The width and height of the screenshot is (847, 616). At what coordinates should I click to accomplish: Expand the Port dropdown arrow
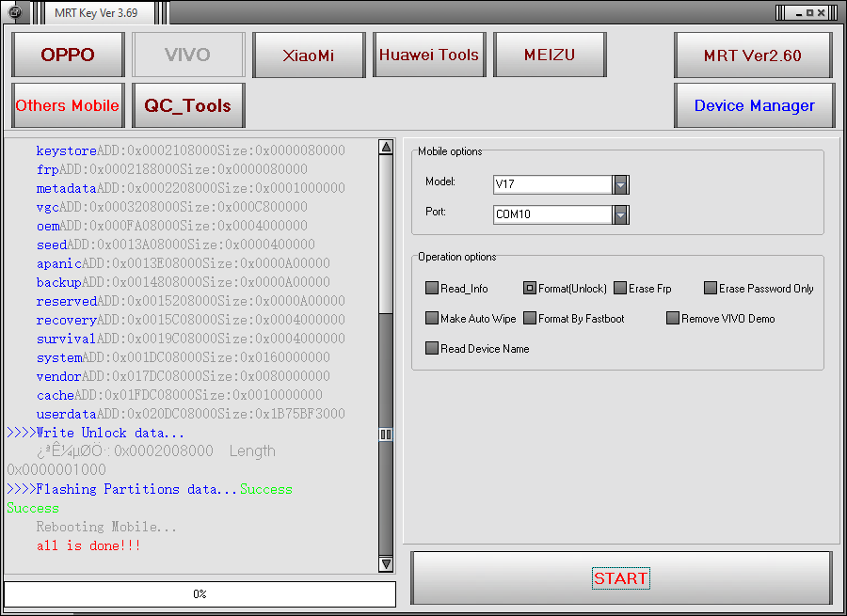pyautogui.click(x=621, y=214)
